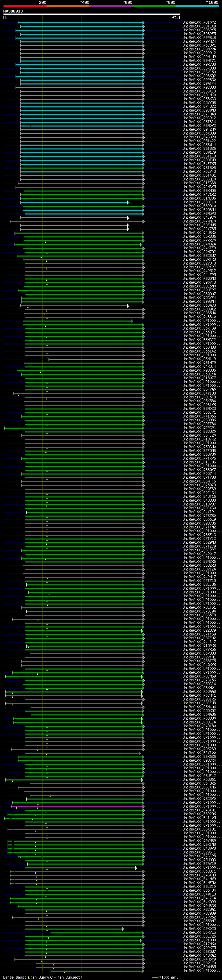This screenshot has height=980, width=222.
Task: Click the green alignment bar for UniRef100_A7AMI0
Action: (x=77, y=221)
